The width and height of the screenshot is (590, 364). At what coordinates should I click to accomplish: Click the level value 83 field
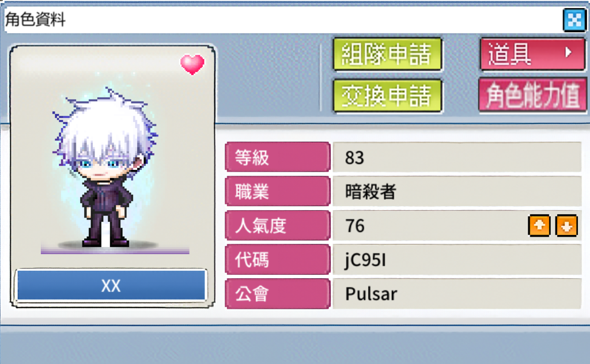click(457, 157)
